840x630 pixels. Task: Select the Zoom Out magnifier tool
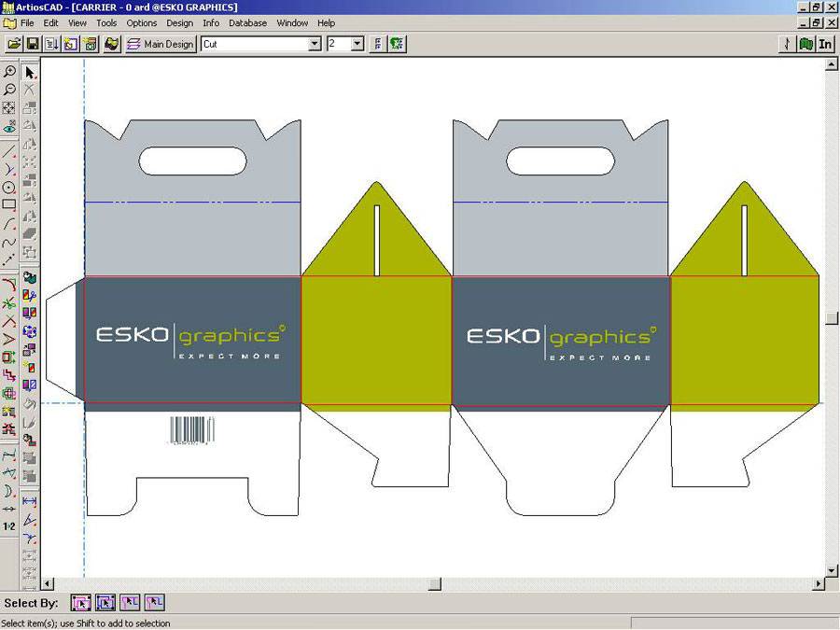(9, 90)
